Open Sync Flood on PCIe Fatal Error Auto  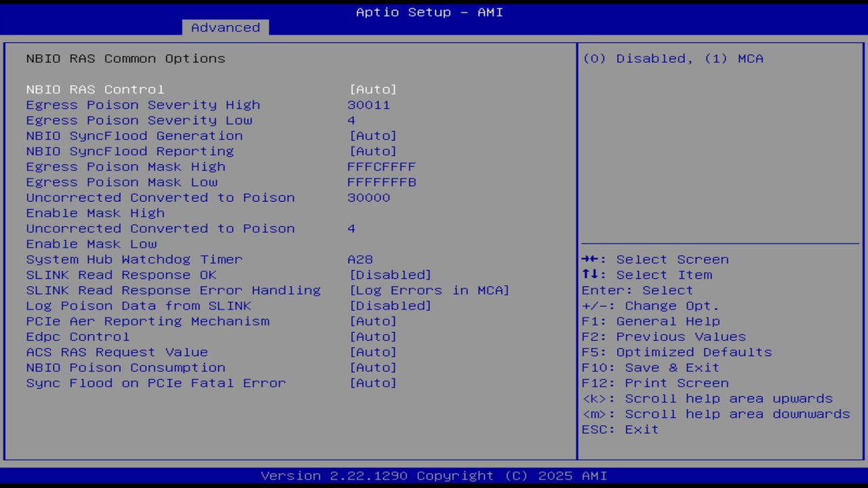pyautogui.click(x=373, y=383)
